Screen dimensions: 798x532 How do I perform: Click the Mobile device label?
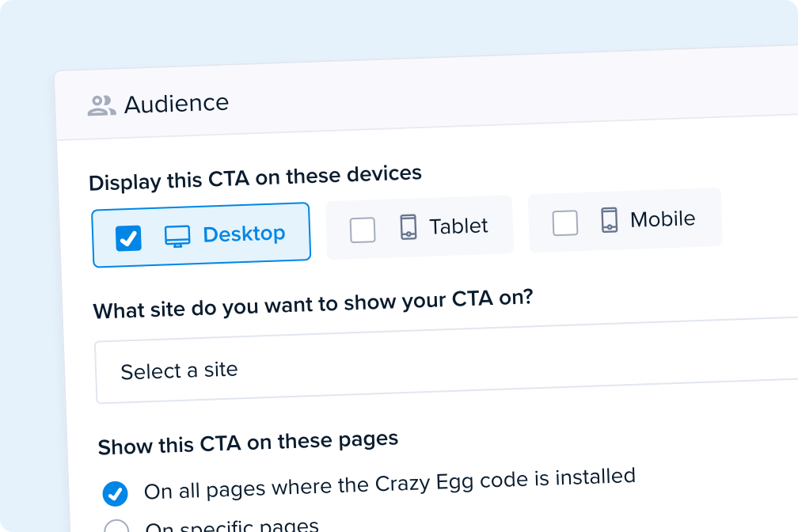[663, 219]
